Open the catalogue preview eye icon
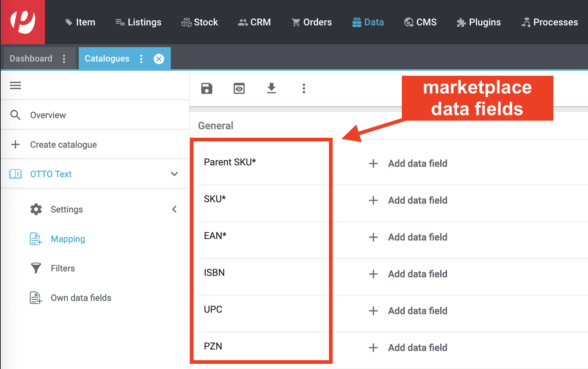The height and width of the screenshot is (369, 588). tap(239, 88)
